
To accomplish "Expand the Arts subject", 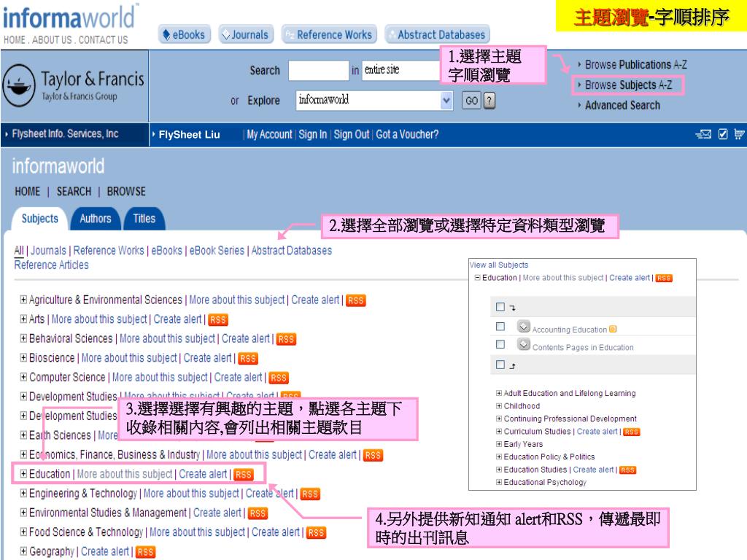I will [x=23, y=319].
